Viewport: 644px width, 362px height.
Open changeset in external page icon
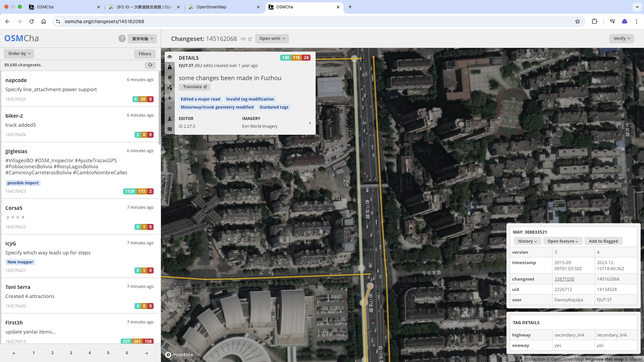250,39
